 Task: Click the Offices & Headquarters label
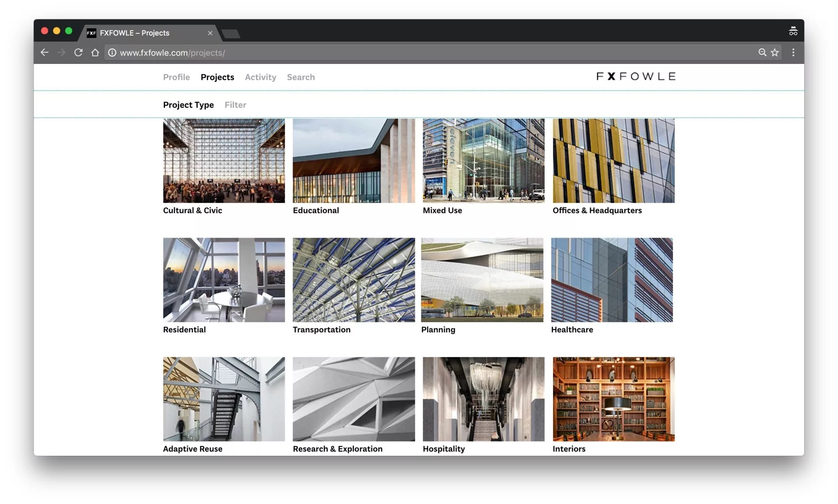[x=597, y=210]
